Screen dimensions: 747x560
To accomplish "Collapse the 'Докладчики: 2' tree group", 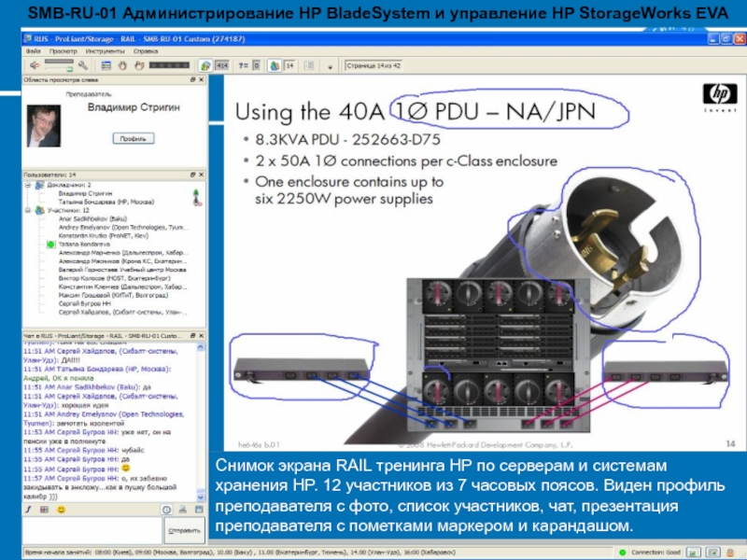I will click(28, 185).
